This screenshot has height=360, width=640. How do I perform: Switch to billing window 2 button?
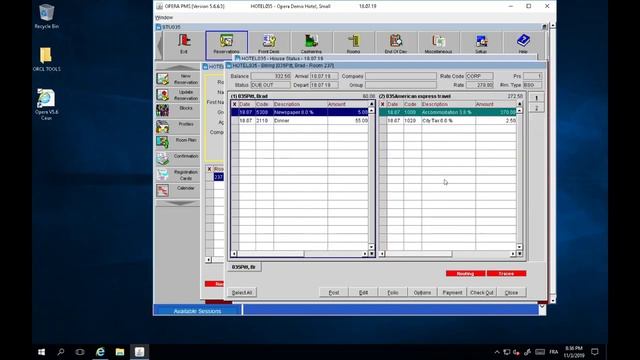pos(536,108)
